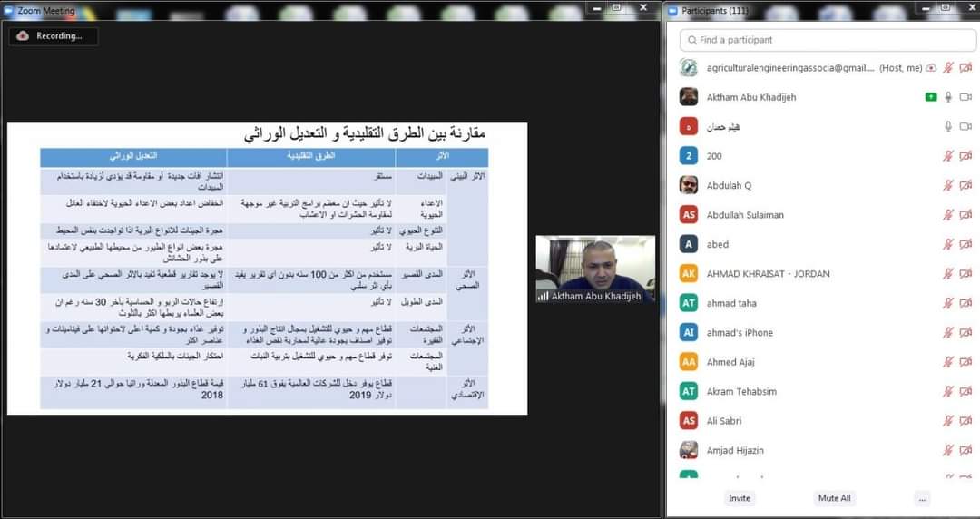Click Amjad Hijazin's profile picture avatar
980x519 pixels.
689,450
